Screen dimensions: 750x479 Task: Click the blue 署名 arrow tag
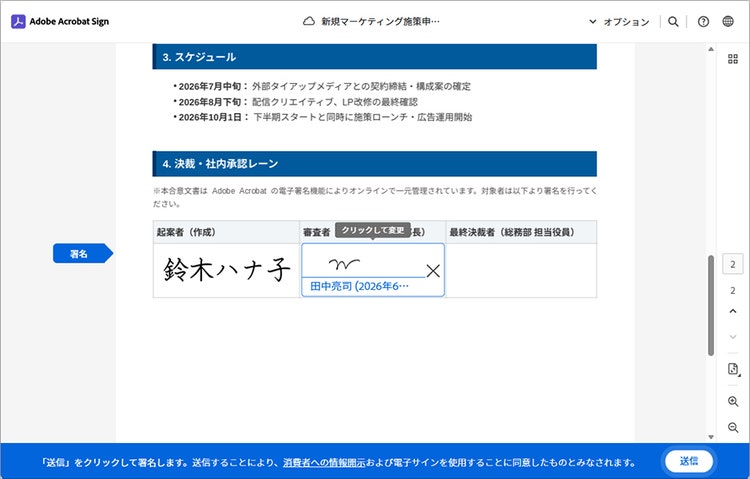[83, 254]
